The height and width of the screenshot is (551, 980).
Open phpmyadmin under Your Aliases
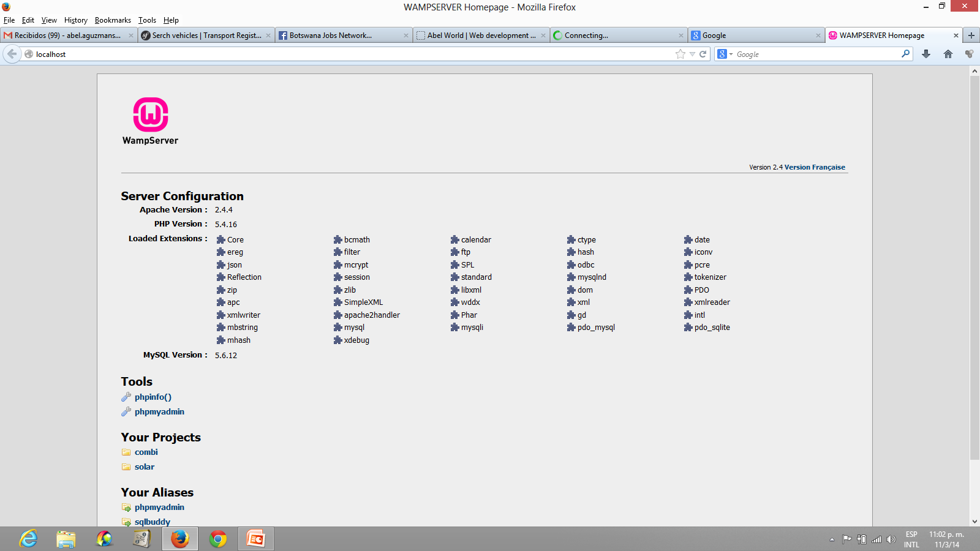click(159, 508)
